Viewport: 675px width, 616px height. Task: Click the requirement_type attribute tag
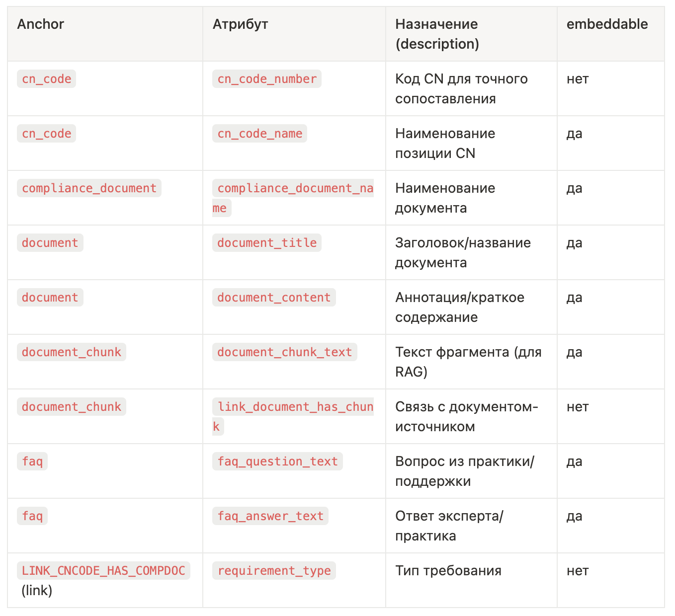click(274, 571)
